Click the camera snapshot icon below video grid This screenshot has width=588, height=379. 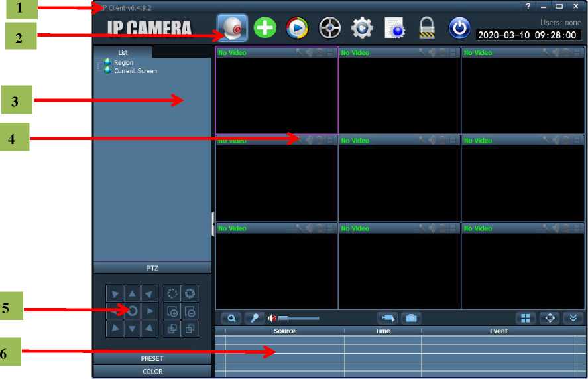[411, 318]
